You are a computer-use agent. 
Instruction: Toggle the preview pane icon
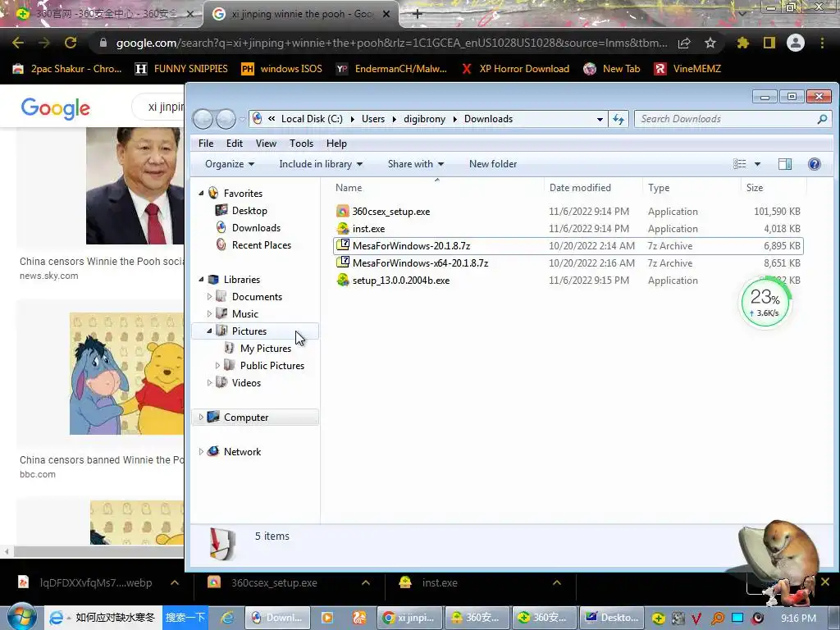click(x=785, y=164)
